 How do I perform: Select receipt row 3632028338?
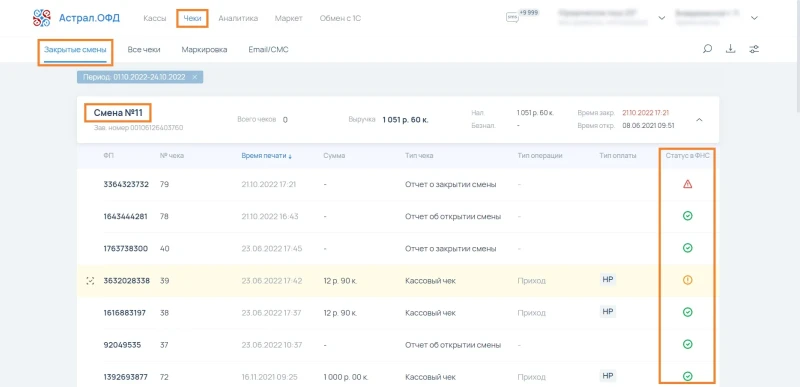pyautogui.click(x=398, y=280)
